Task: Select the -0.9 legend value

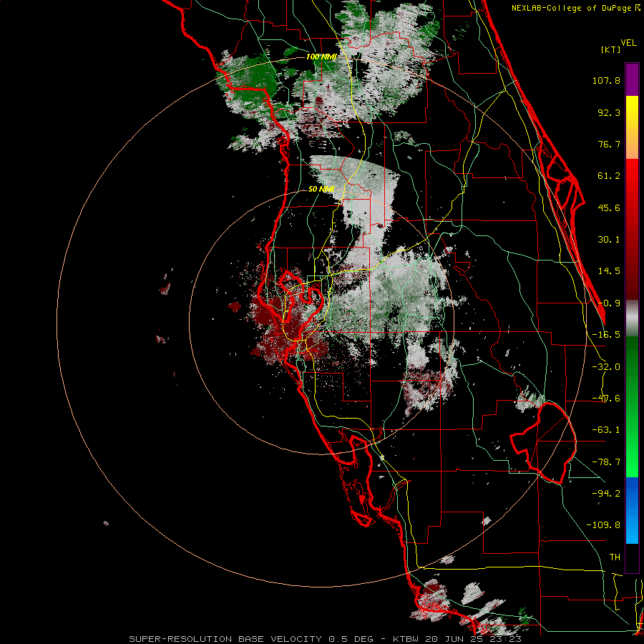Action: coord(609,303)
